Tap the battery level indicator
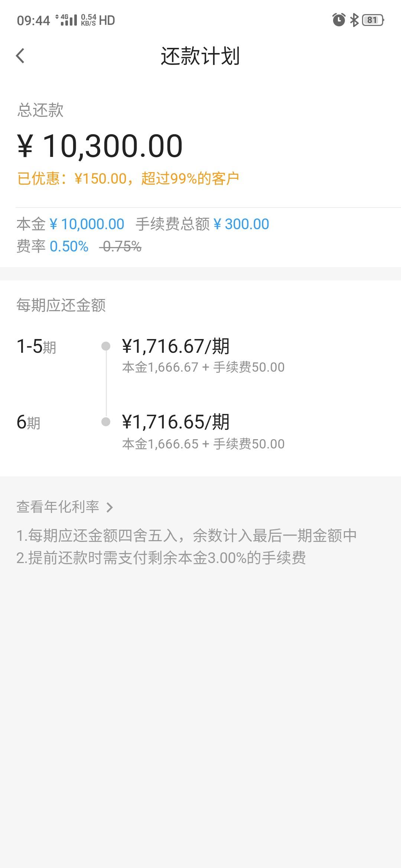The image size is (401, 868). (x=373, y=20)
